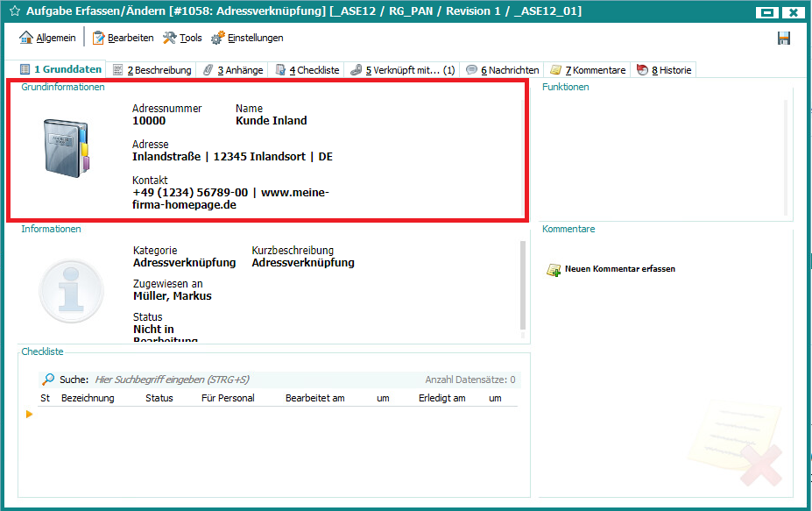Switch to the 3 Anhänge tab
Image resolution: width=812 pixels, height=511 pixels.
(232, 70)
